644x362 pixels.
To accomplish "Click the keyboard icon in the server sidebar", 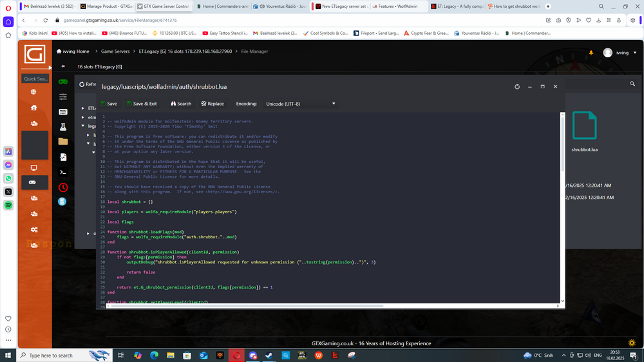I will click(x=63, y=112).
